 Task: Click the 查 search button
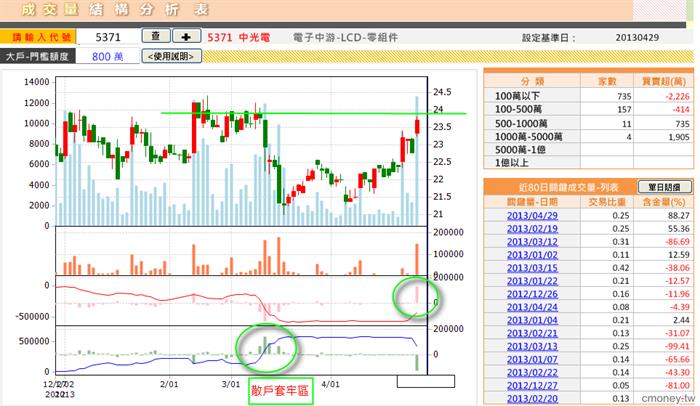pos(156,37)
